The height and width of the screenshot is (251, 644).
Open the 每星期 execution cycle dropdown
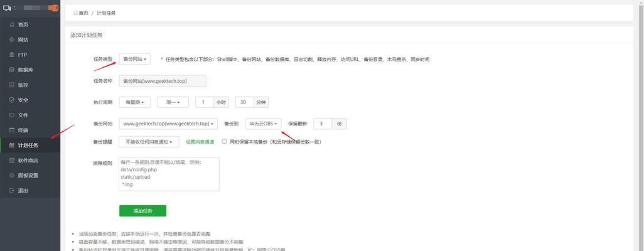click(135, 102)
